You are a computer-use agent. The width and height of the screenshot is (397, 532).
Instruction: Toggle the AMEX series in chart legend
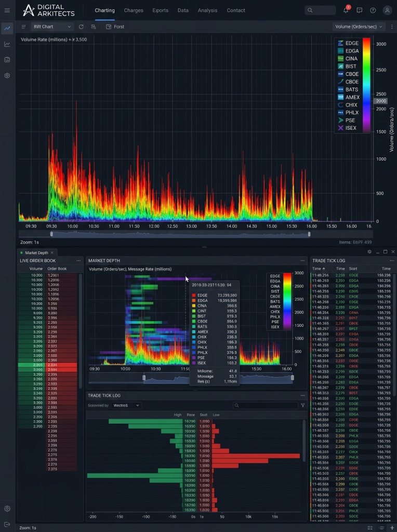[x=349, y=97]
